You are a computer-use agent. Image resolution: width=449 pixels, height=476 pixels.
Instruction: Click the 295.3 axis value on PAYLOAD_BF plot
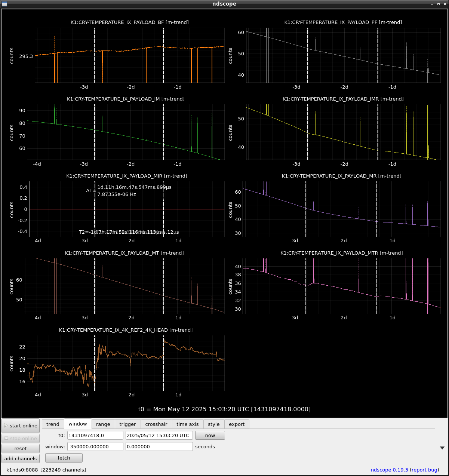[x=26, y=56]
